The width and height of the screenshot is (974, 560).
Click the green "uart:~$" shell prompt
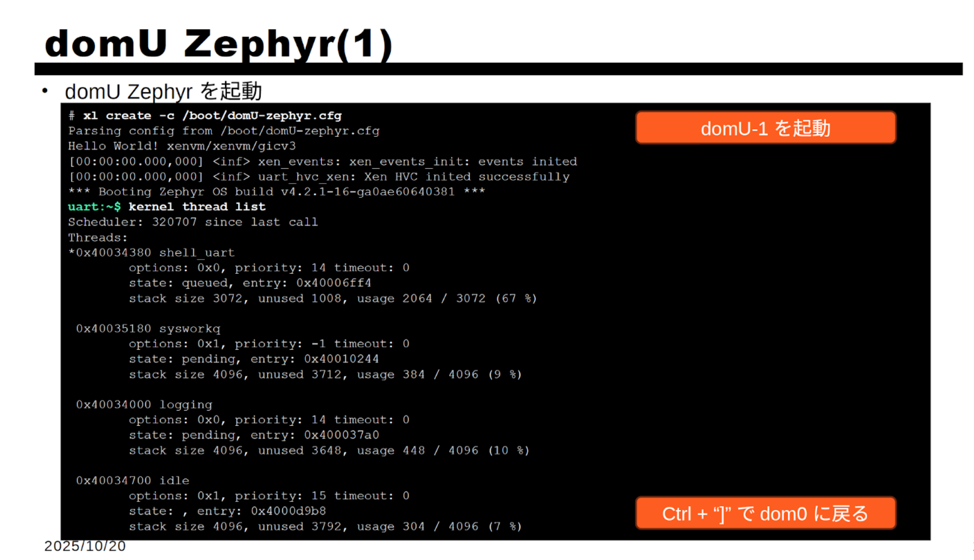(x=94, y=207)
